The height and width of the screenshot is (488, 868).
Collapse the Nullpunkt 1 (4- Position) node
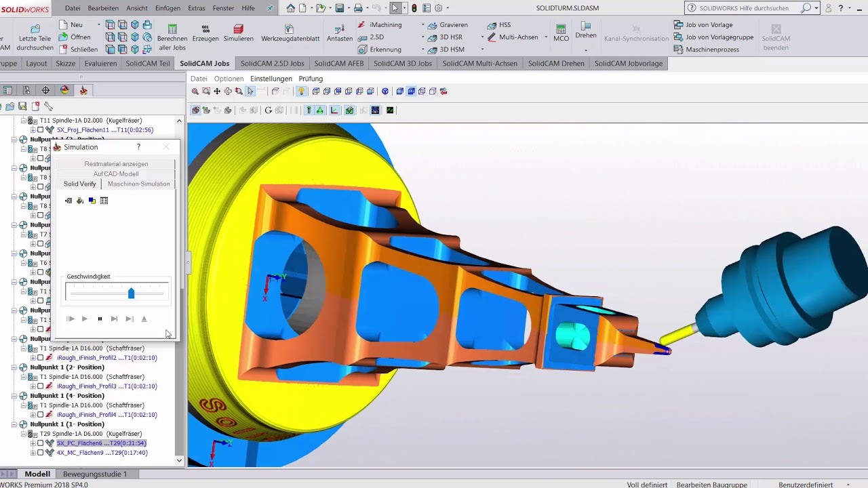14,396
